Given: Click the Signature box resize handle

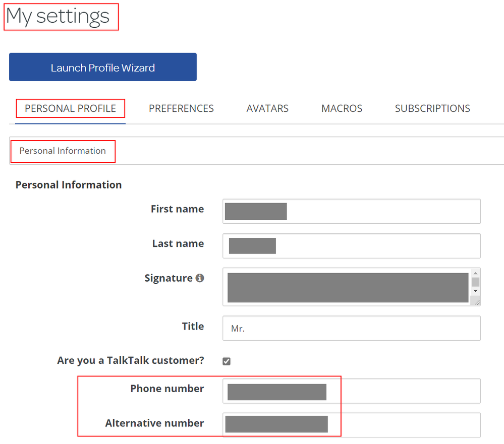Looking at the screenshot, I should 475,301.
